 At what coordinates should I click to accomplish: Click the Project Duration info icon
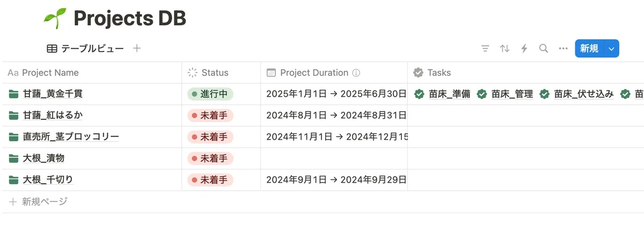356,73
